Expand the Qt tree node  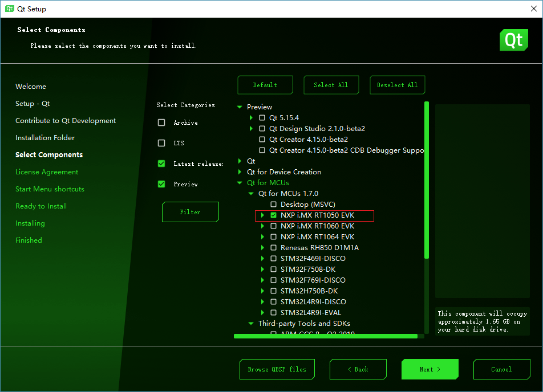pos(240,161)
